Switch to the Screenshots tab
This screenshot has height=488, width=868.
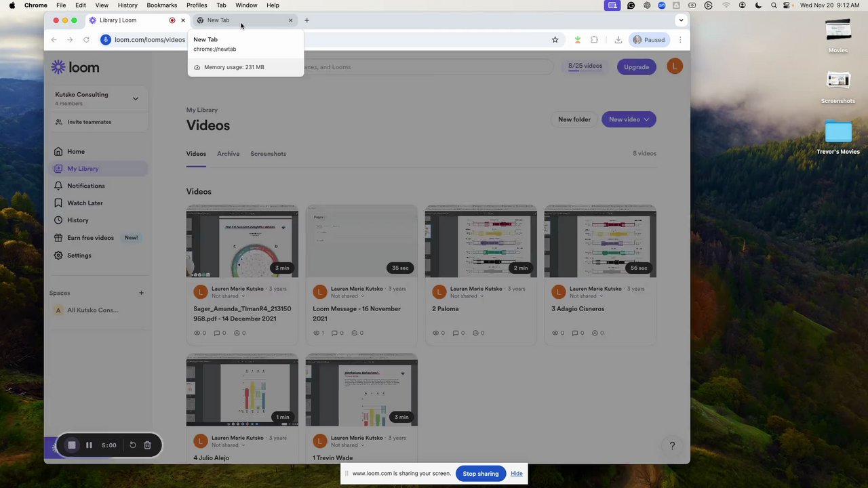(x=268, y=154)
